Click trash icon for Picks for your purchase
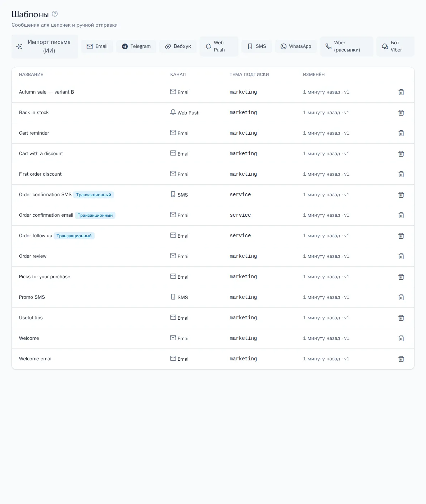Viewport: 426px width, 504px height. click(401, 277)
